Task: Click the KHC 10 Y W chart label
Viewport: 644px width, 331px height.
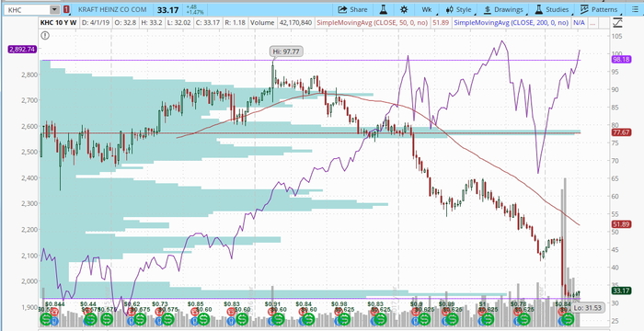Action: pos(58,23)
